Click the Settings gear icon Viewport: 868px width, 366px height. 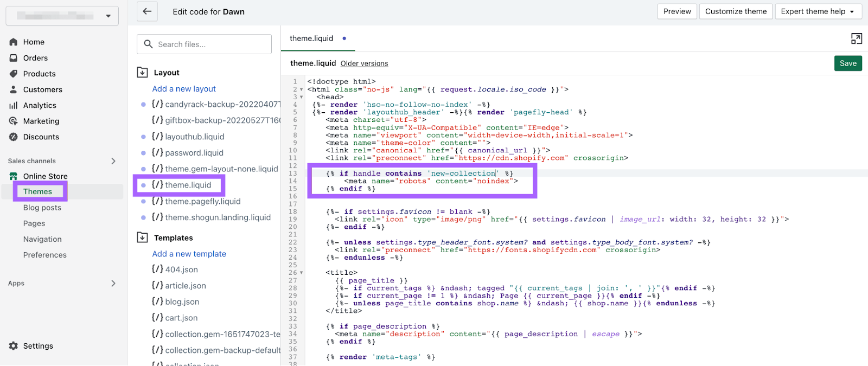[14, 346]
